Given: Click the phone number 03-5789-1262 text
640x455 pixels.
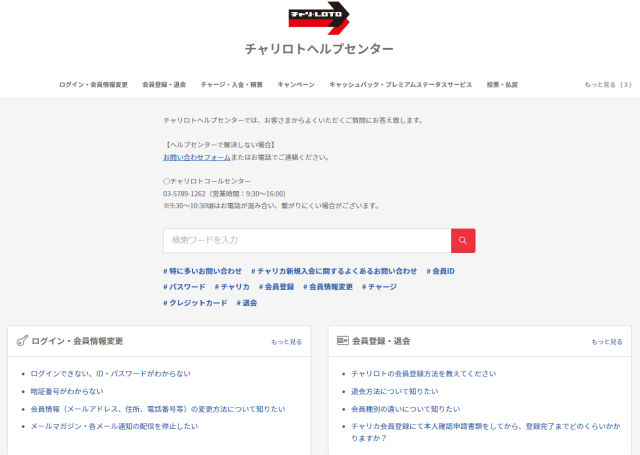Looking at the screenshot, I should coord(184,193).
